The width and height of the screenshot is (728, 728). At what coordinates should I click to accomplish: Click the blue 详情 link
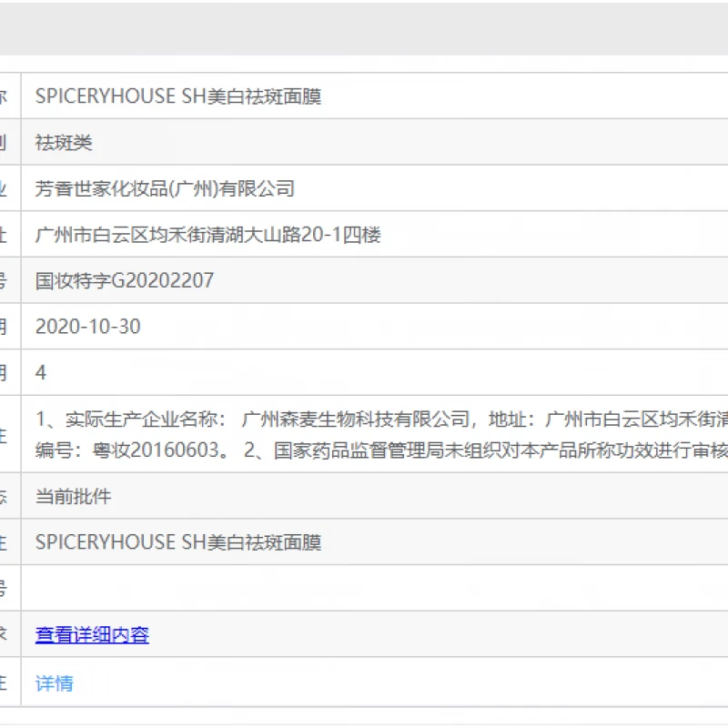[55, 683]
